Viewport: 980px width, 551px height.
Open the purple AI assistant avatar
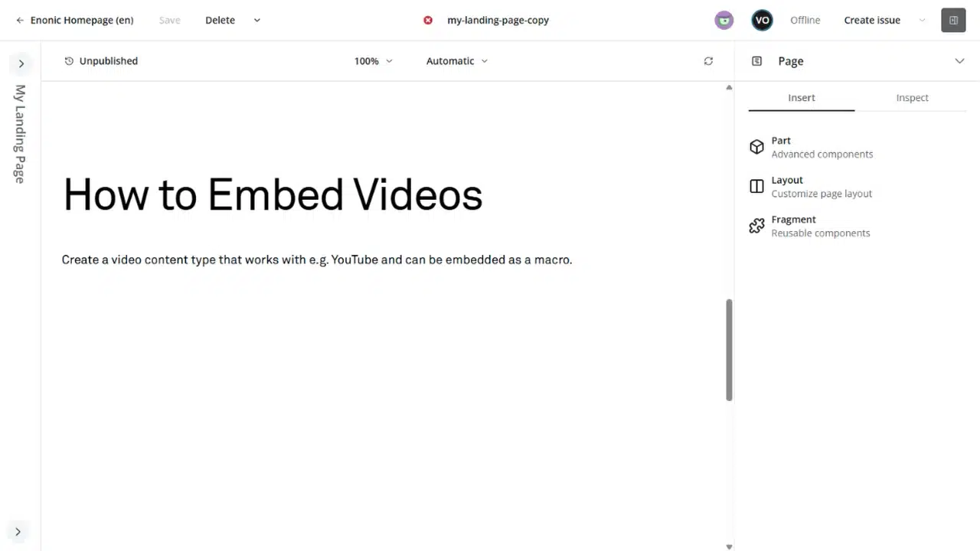pos(724,21)
